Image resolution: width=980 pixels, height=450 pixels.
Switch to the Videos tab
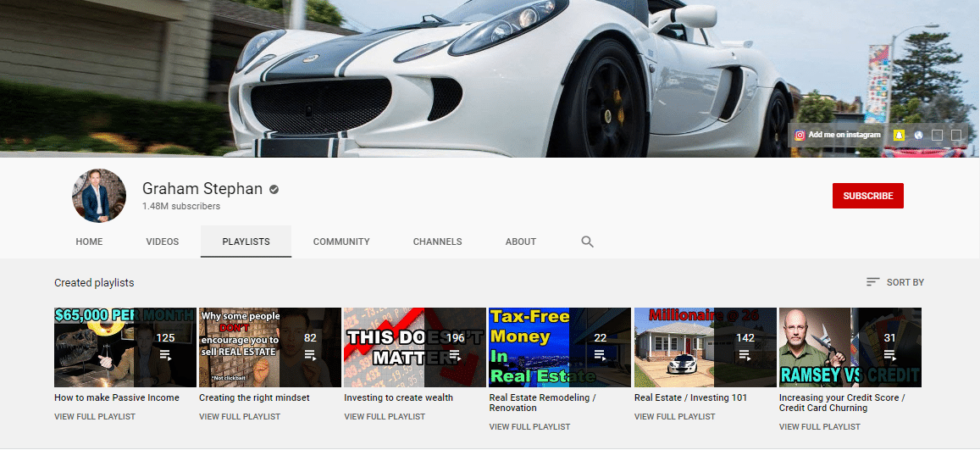(163, 242)
